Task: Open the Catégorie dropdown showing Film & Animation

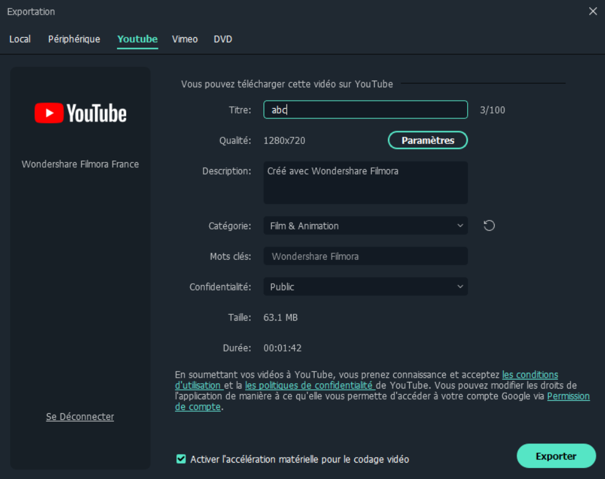Action: pos(365,226)
